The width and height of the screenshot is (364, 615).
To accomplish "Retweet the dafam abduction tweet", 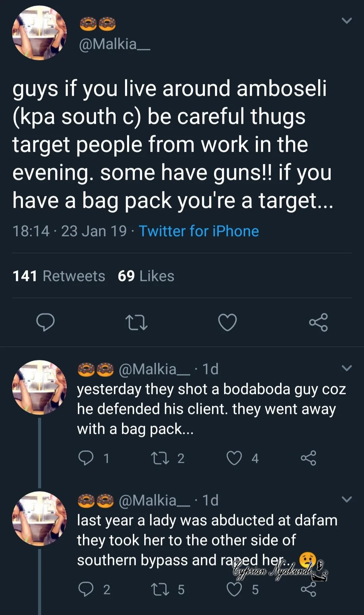I will (160, 589).
